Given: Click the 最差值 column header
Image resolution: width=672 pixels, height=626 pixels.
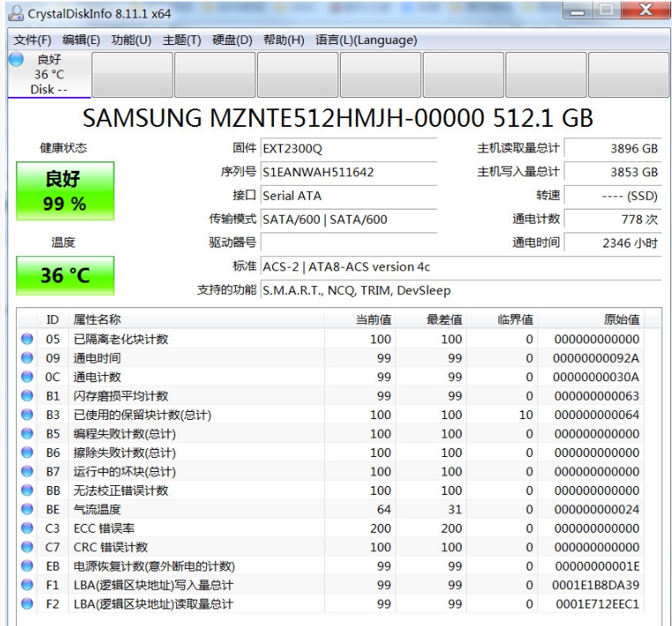Looking at the screenshot, I should (x=432, y=320).
